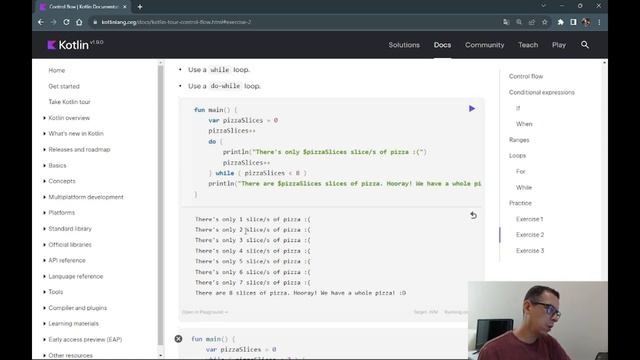Open zoom control in address bar
The height and width of the screenshot is (360, 640).
click(x=519, y=22)
